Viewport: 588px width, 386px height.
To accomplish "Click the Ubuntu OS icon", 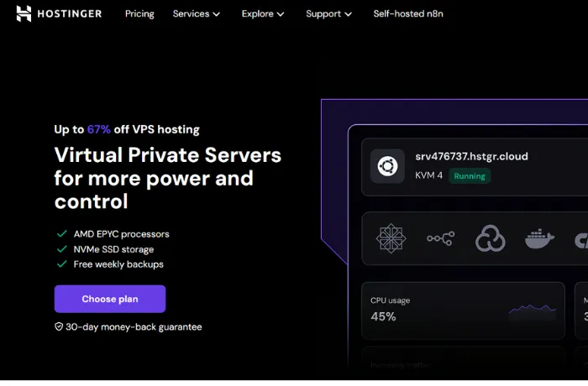I will click(x=388, y=165).
